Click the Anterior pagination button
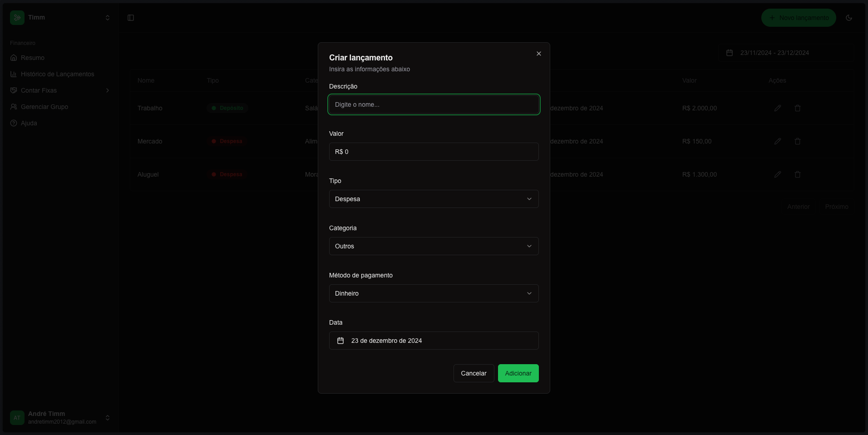Screen dimensions: 868x435 coord(798,207)
